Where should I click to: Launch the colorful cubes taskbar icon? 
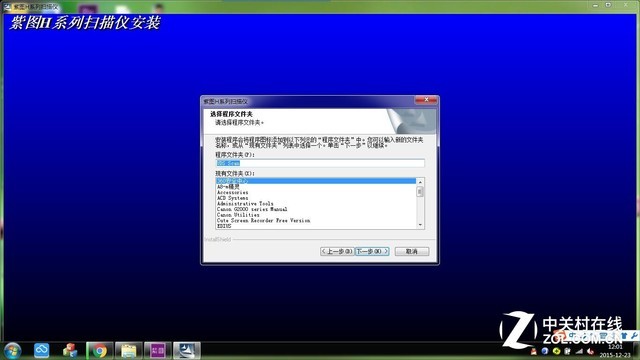70,350
